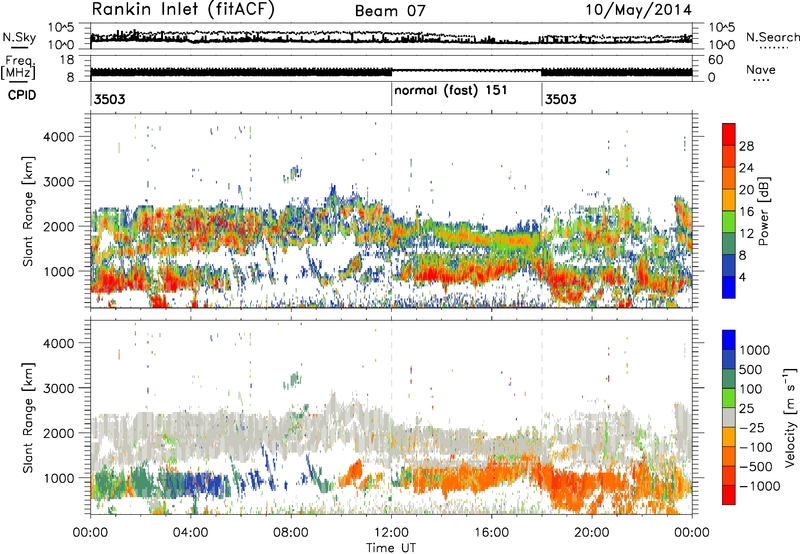Click the '3000' range tick on velocity panel

click(x=59, y=388)
